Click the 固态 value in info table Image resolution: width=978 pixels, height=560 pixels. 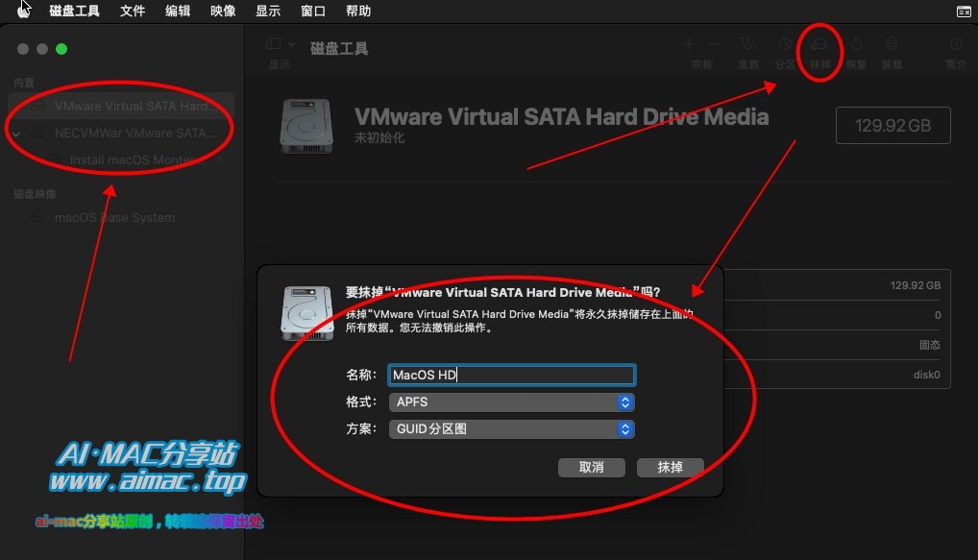tap(929, 345)
